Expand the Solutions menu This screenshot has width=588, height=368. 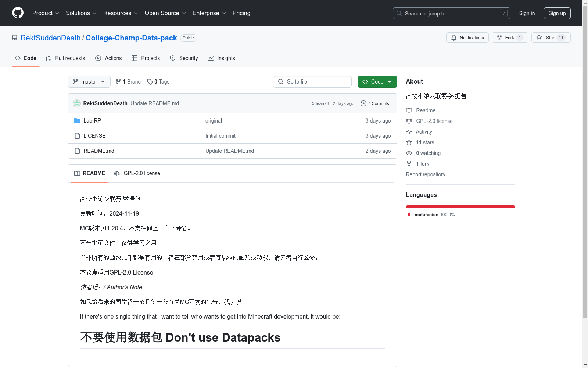pyautogui.click(x=81, y=13)
